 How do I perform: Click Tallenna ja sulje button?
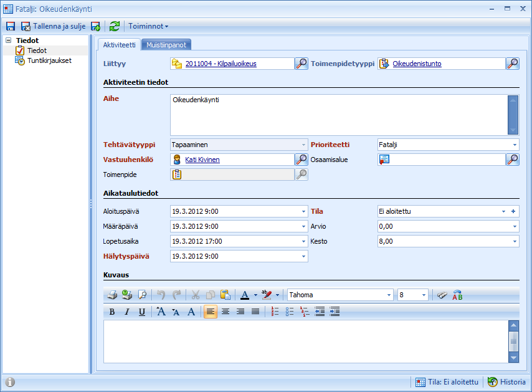point(54,26)
